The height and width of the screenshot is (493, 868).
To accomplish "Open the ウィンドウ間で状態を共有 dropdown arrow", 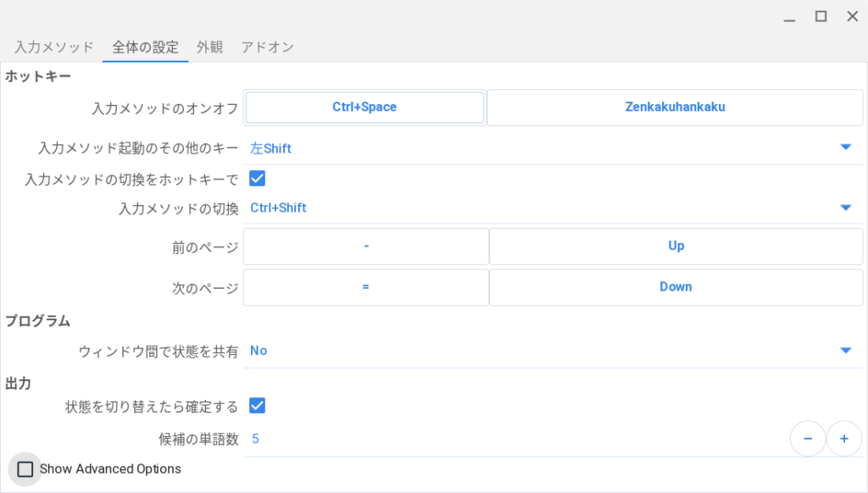I will pyautogui.click(x=845, y=350).
